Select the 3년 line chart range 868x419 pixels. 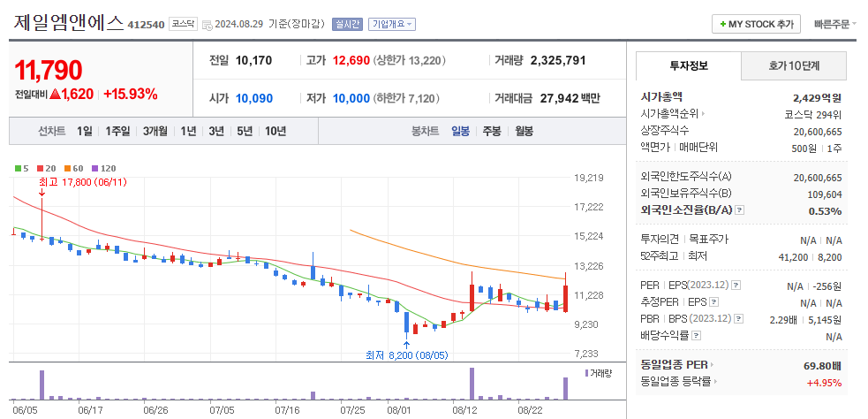coord(216,132)
